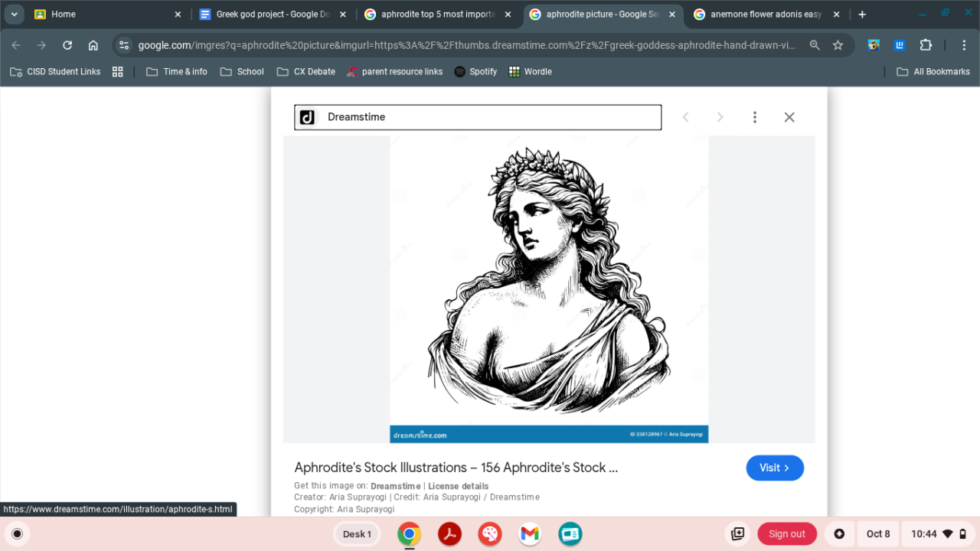Launch Adobe Acrobat from the shelf
This screenshot has height=551, width=980.
[x=450, y=534]
